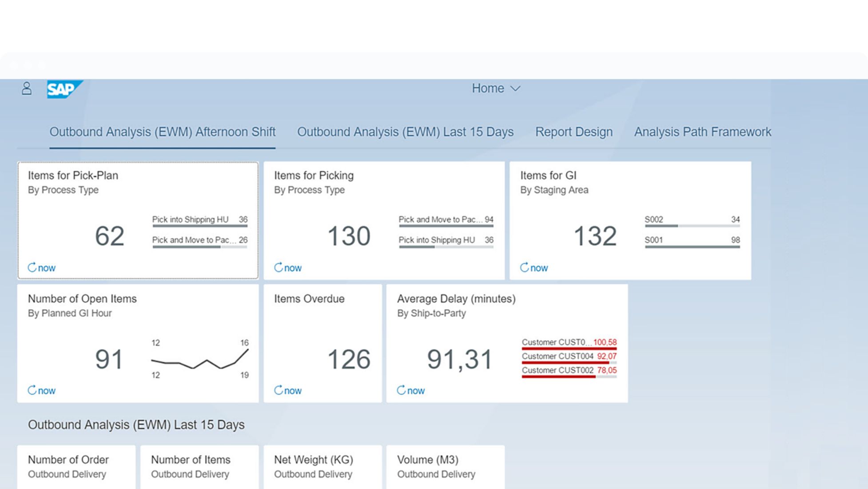Image resolution: width=868 pixels, height=489 pixels.
Task: Refresh the Number of Open Items tile
Action: 32,390
